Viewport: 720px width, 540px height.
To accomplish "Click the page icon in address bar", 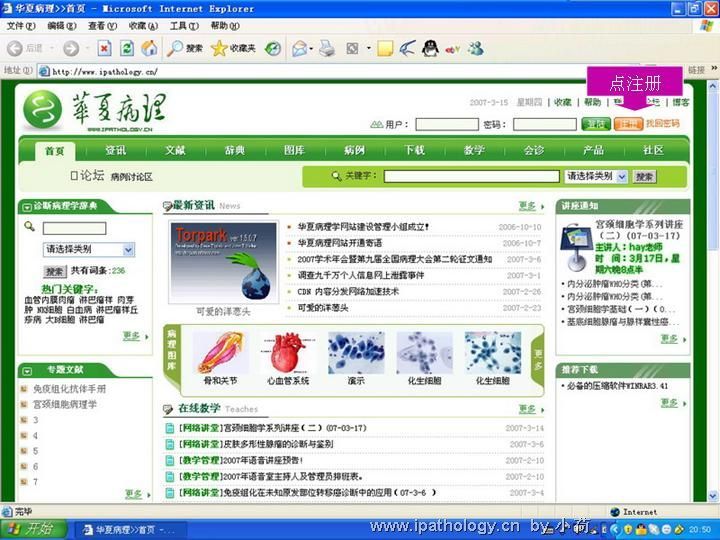I will point(44,71).
